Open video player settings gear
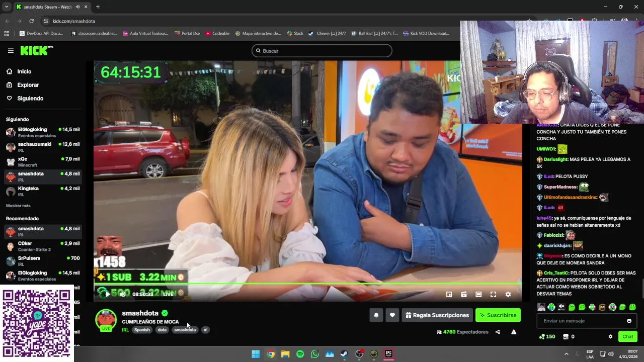 click(508, 295)
